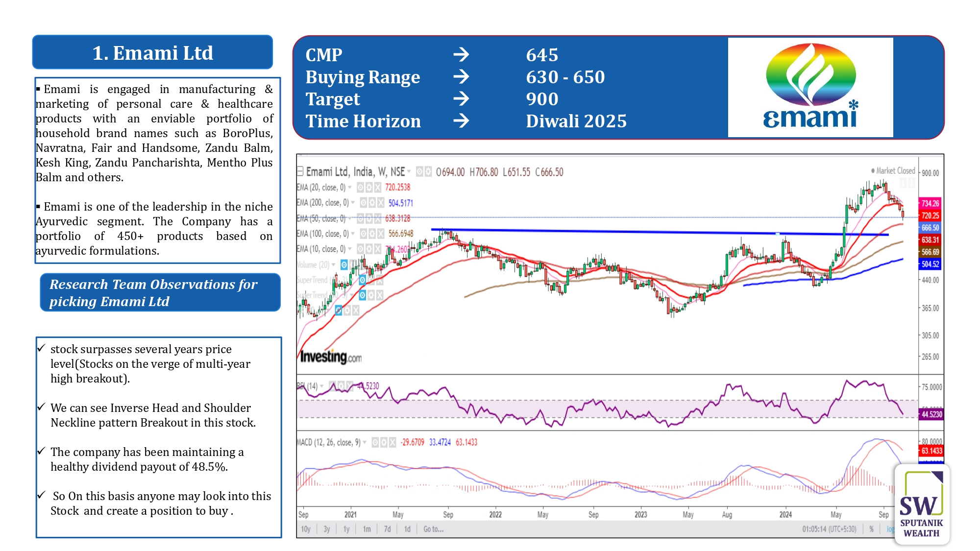The height and width of the screenshot is (551, 980).
Task: Click the 504.52 blue price tag on axis
Action: pos(930,264)
